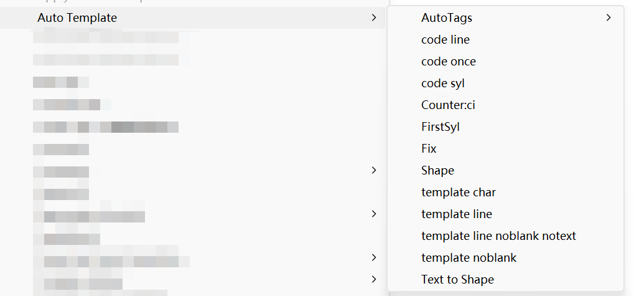Click the Fix menu item

[429, 148]
